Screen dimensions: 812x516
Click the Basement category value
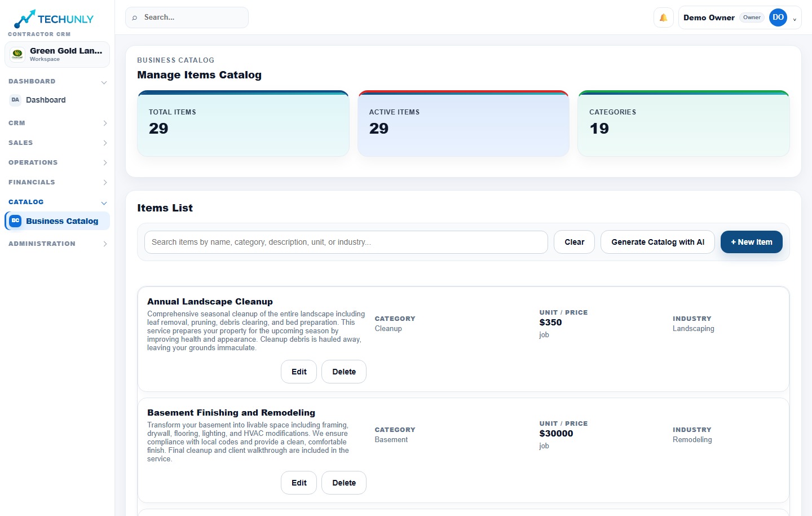(x=391, y=440)
